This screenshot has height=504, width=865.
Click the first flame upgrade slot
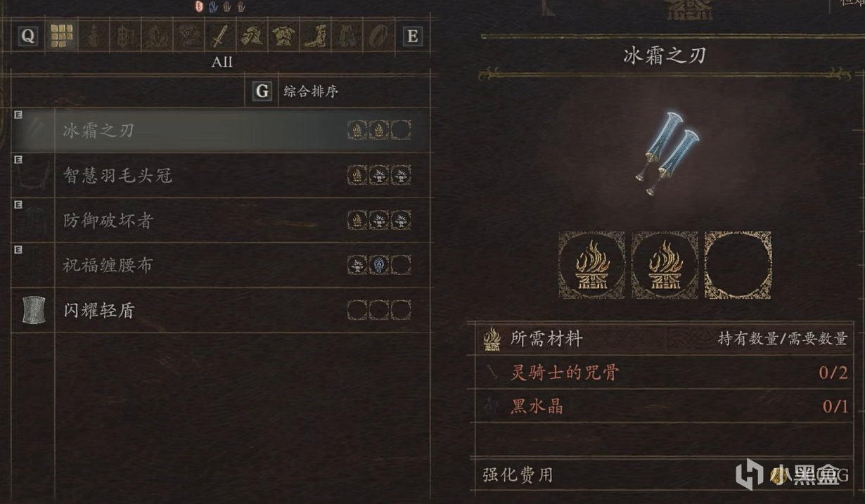click(x=591, y=266)
